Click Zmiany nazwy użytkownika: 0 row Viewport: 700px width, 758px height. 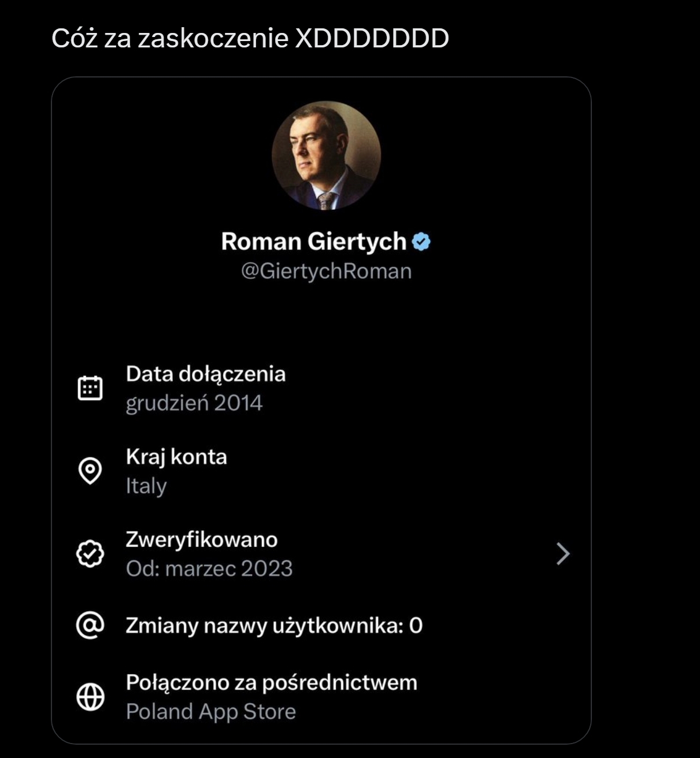(x=274, y=626)
